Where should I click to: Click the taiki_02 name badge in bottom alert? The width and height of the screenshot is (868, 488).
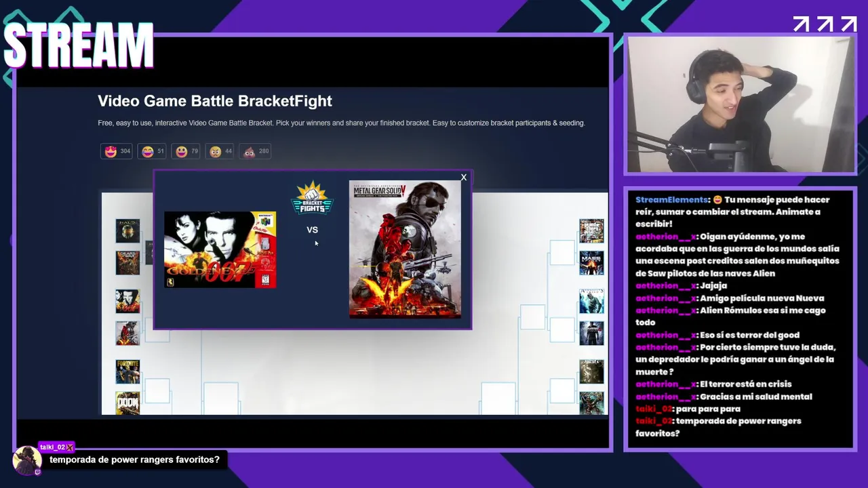point(56,447)
